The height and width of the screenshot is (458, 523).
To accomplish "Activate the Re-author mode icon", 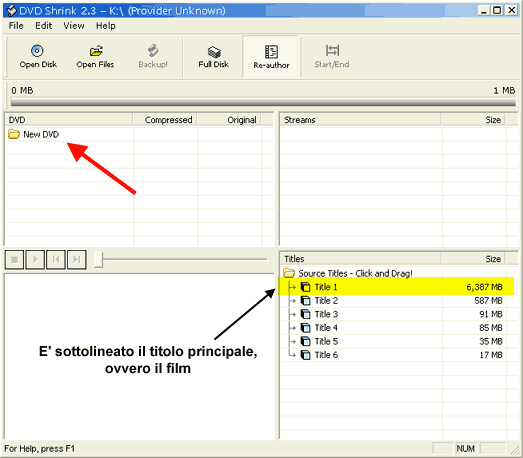I will (271, 52).
